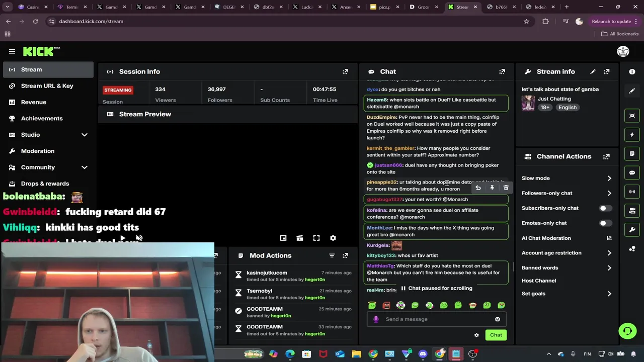This screenshot has height=362, width=644.
Task: Pop out the Chat panel
Action: [502, 72]
